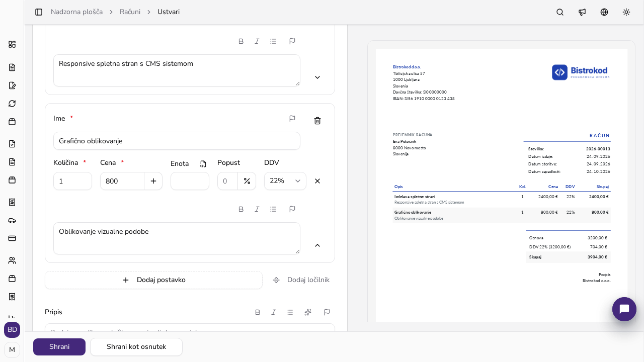The height and width of the screenshot is (362, 644).
Task: Click the Shrani button
Action: point(59,347)
